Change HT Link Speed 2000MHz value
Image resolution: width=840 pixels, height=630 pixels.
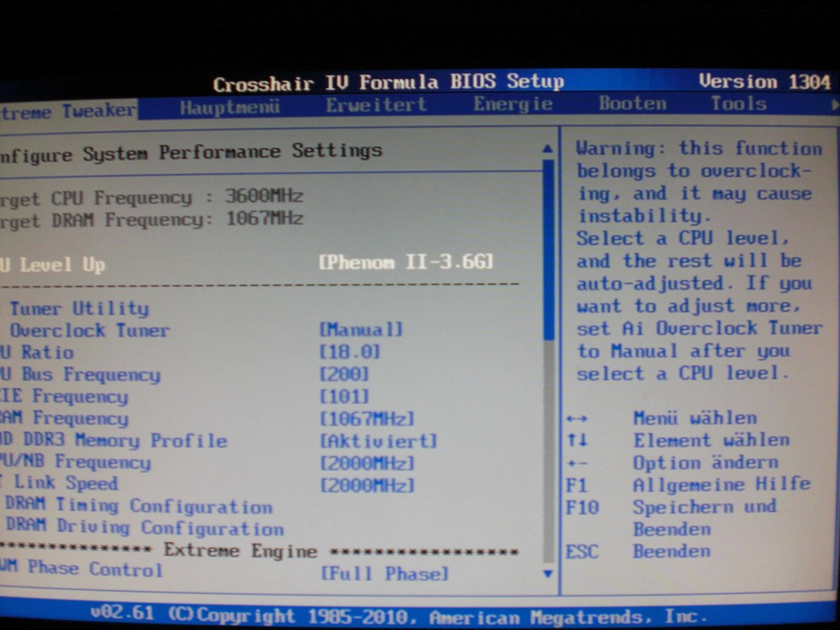pos(367,485)
